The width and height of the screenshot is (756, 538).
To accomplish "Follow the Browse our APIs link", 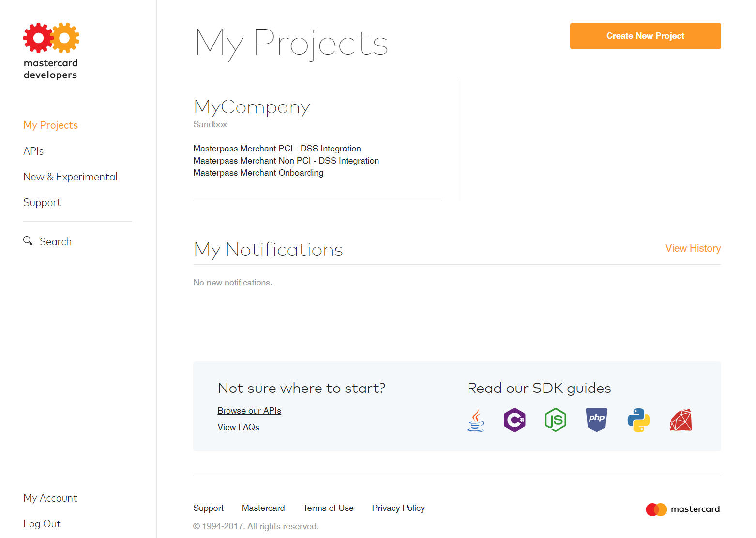I will (249, 411).
